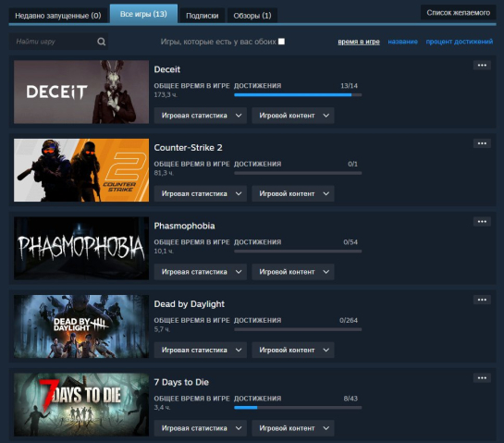The height and width of the screenshot is (443, 504).
Task: Expand Игровая статистика for 7 Days to Die
Action: [x=201, y=428]
